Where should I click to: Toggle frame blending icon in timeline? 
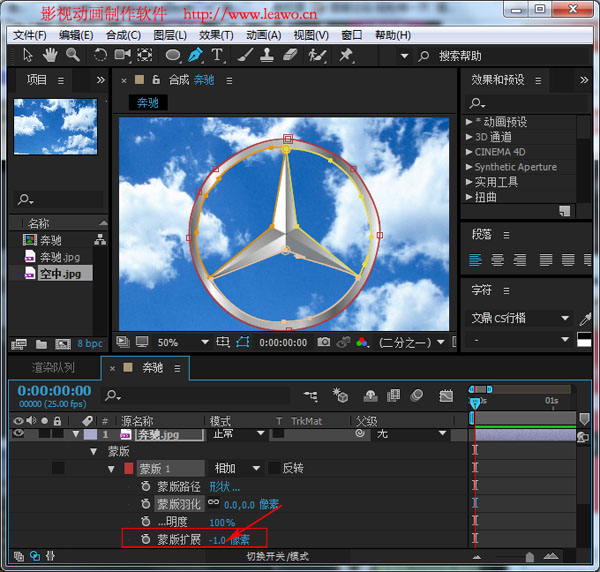[393, 396]
